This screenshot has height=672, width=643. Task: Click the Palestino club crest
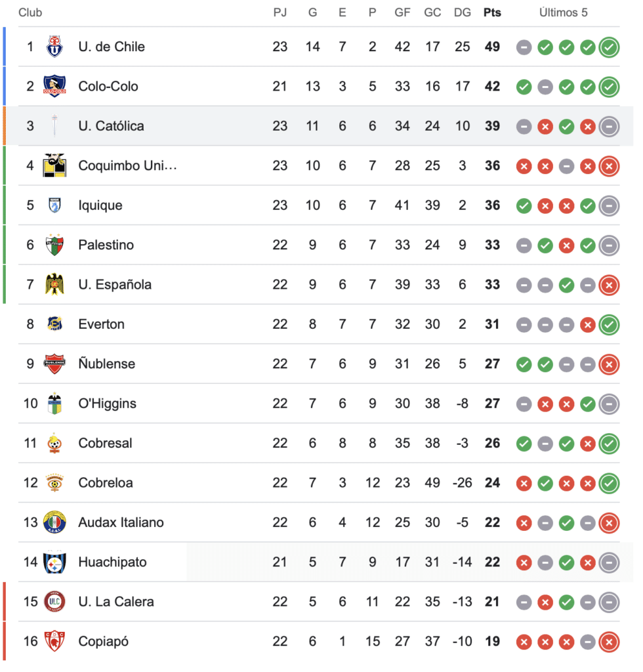coord(54,245)
